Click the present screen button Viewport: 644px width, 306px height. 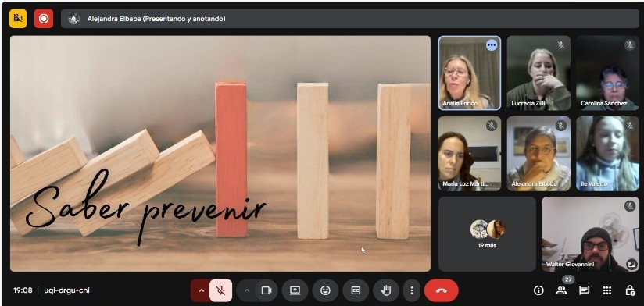pyautogui.click(x=295, y=290)
